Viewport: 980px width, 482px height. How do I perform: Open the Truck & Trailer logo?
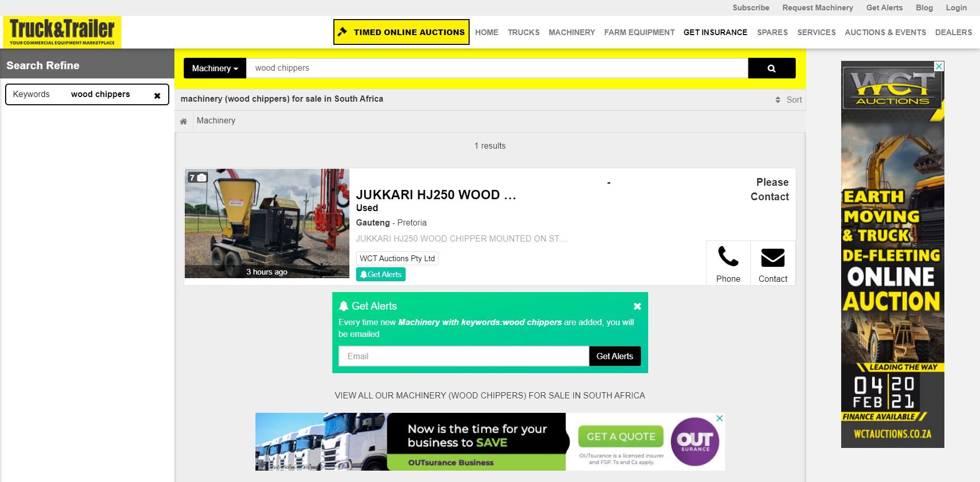(x=62, y=32)
